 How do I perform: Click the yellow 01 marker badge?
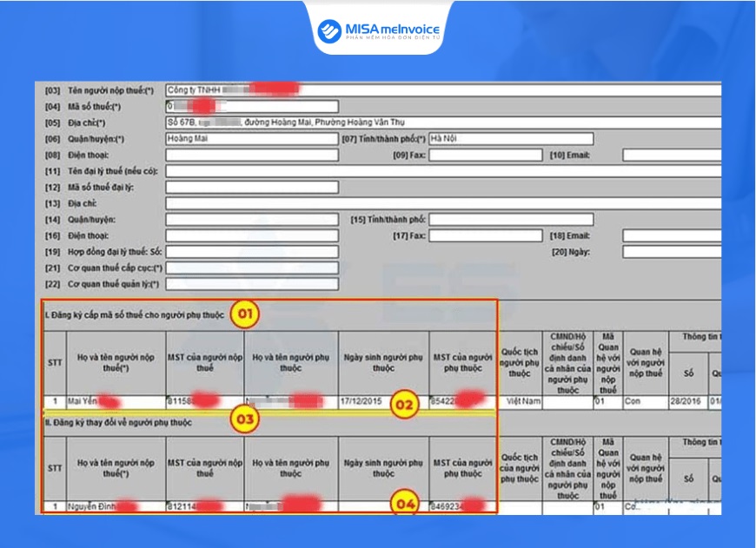[x=245, y=314]
